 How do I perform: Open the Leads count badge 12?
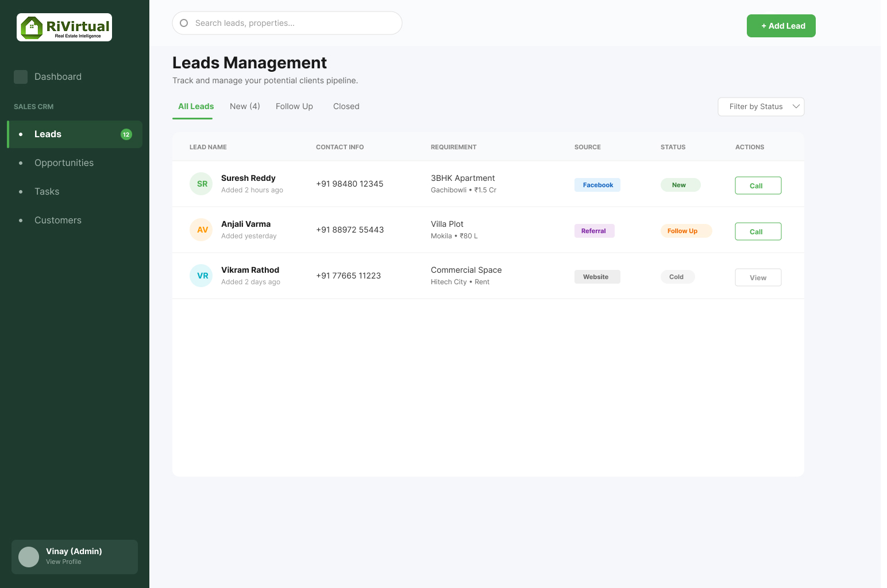[x=126, y=134]
